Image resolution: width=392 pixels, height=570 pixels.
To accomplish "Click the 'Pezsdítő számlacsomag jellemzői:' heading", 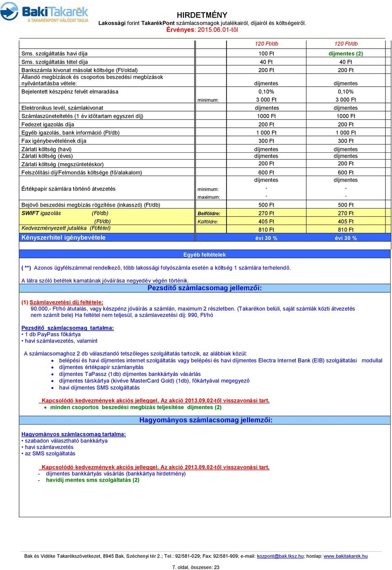I will 205,288.
